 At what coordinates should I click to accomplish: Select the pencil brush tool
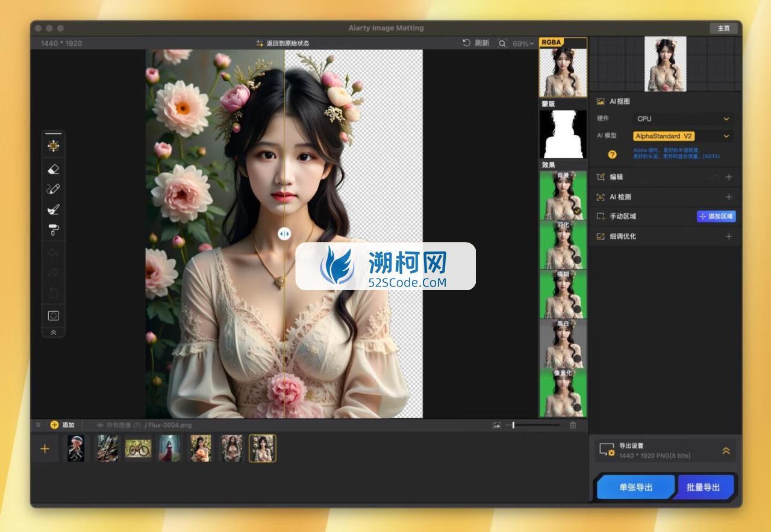point(54,189)
